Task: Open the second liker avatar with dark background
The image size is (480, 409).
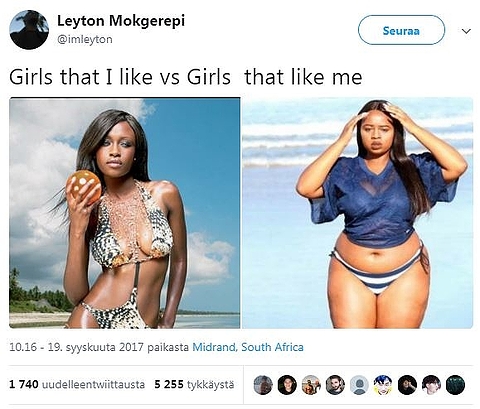Action: click(287, 385)
